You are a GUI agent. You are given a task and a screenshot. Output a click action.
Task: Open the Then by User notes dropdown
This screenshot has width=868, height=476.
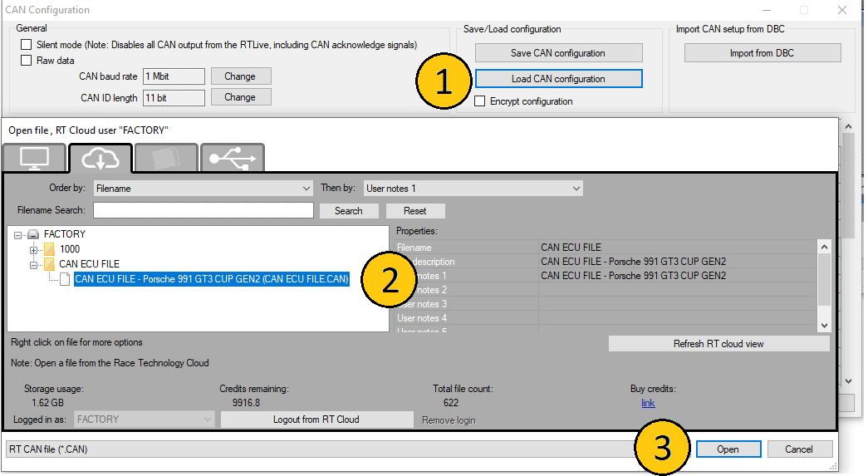(473, 189)
